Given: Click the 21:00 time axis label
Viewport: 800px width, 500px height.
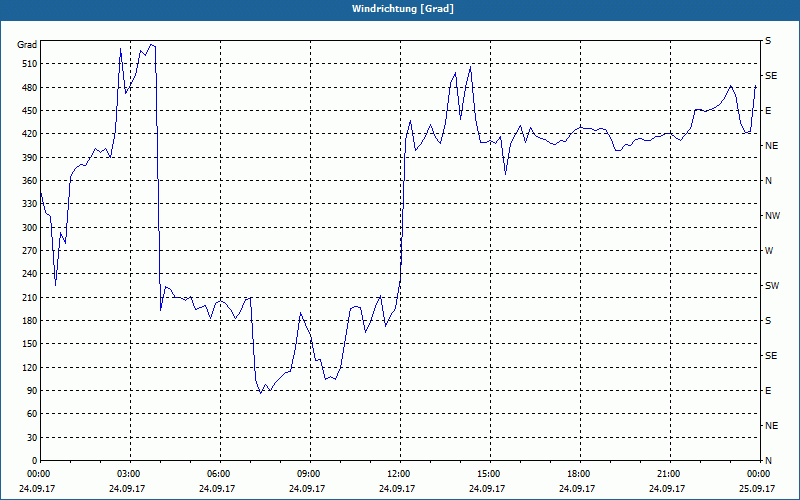Looking at the screenshot, I should (667, 474).
